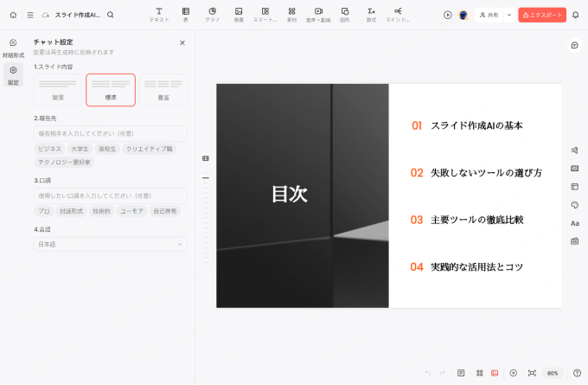
Task: Pick the 対話形式 tone chip
Action: click(71, 211)
